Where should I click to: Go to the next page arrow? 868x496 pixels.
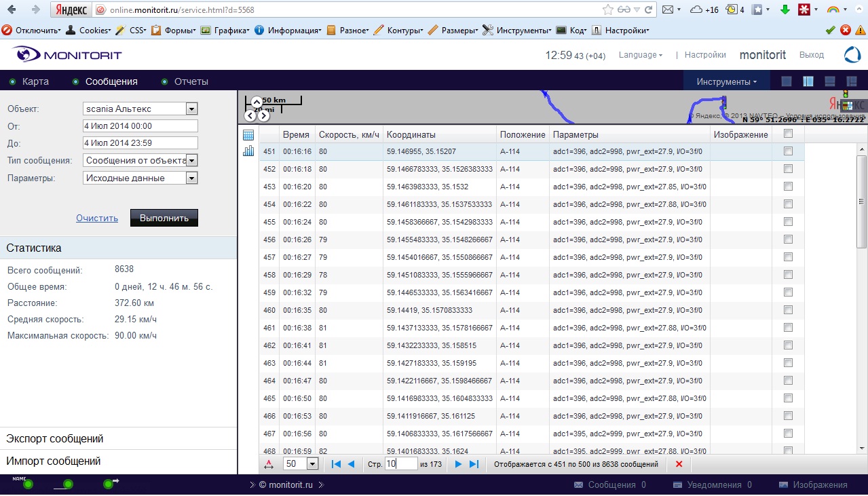[x=458, y=464]
